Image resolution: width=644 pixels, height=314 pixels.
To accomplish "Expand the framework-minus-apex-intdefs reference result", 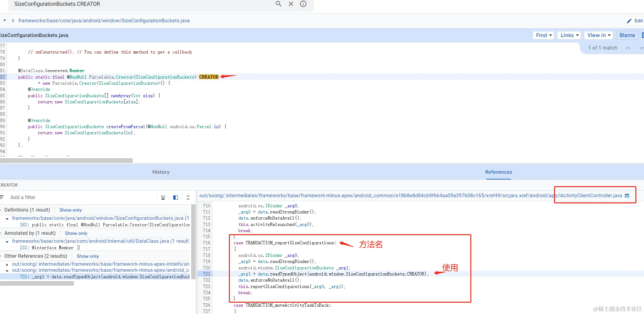I will click(x=7, y=264).
